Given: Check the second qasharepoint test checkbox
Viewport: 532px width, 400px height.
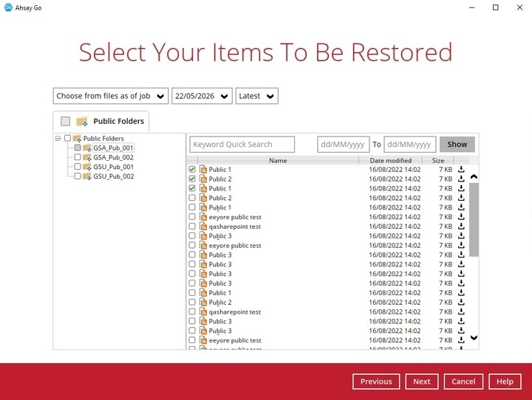Looking at the screenshot, I should pos(192,311).
